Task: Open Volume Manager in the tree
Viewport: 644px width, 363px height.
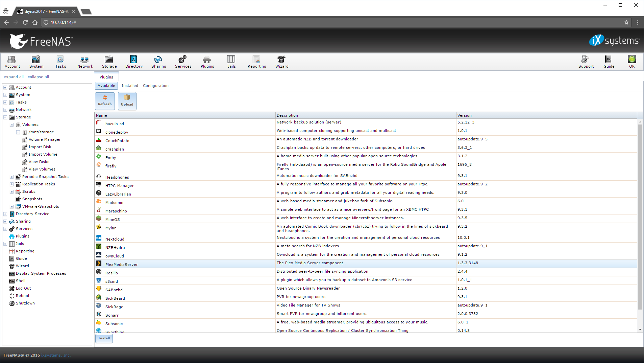Action: (45, 139)
